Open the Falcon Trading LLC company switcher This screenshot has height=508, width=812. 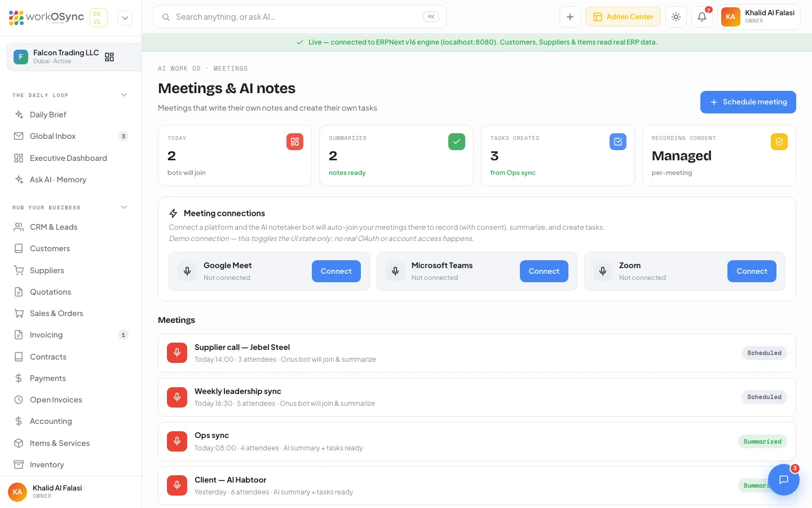tap(74, 57)
